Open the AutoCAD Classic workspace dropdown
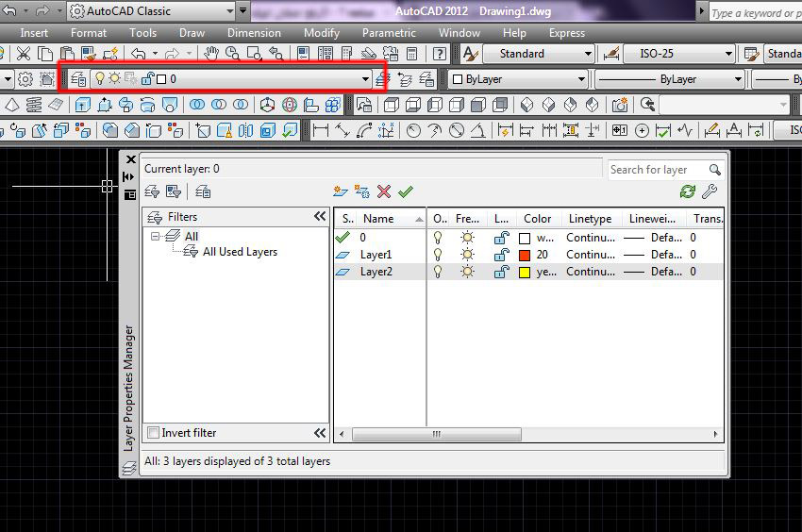 click(x=229, y=11)
